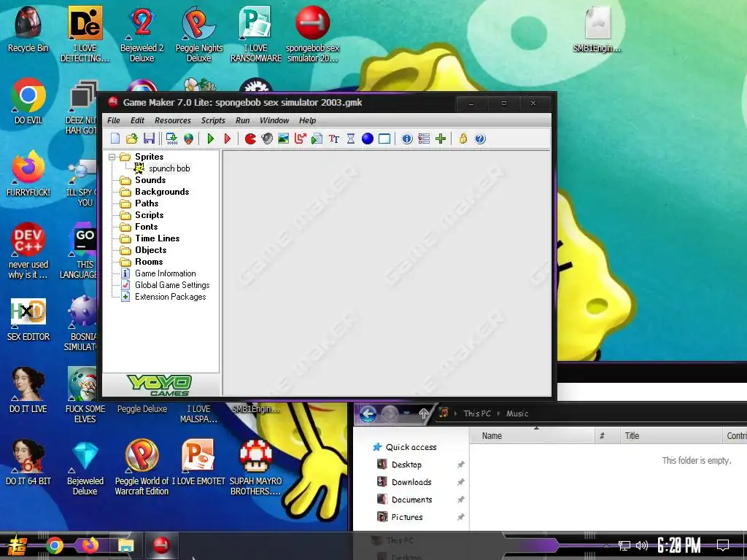Create a font with TT icon

click(334, 139)
